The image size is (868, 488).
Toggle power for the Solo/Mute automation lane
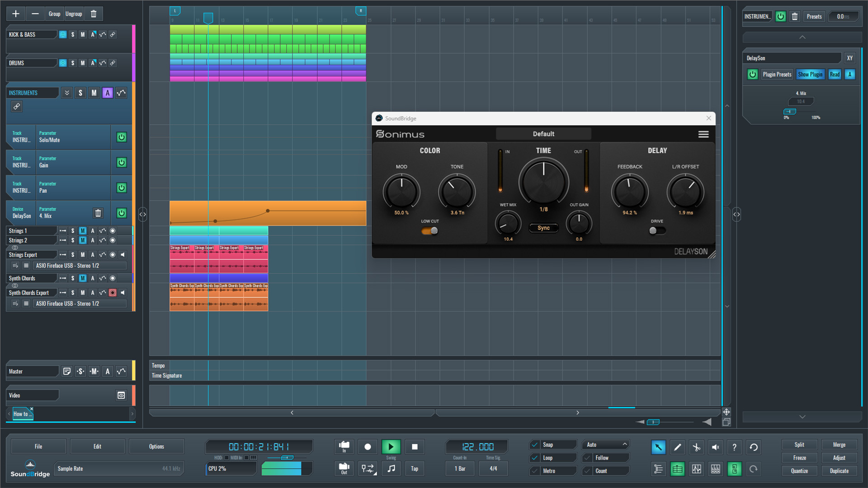(122, 137)
